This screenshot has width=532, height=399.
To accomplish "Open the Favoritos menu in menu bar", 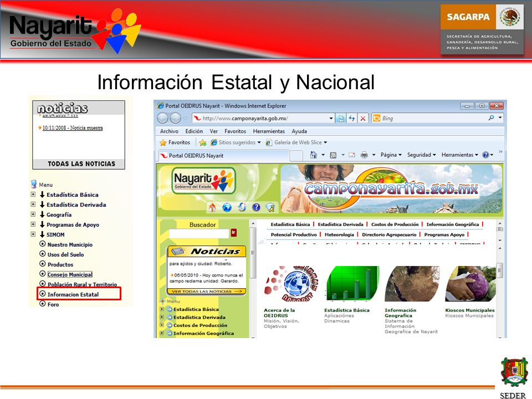I will tap(235, 131).
